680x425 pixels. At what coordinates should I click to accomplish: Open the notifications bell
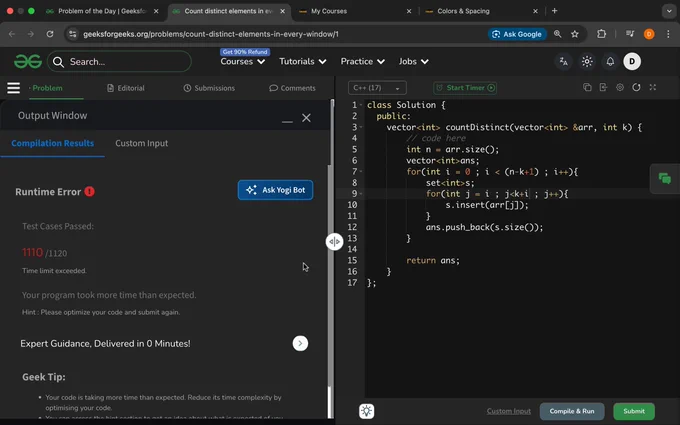point(610,62)
